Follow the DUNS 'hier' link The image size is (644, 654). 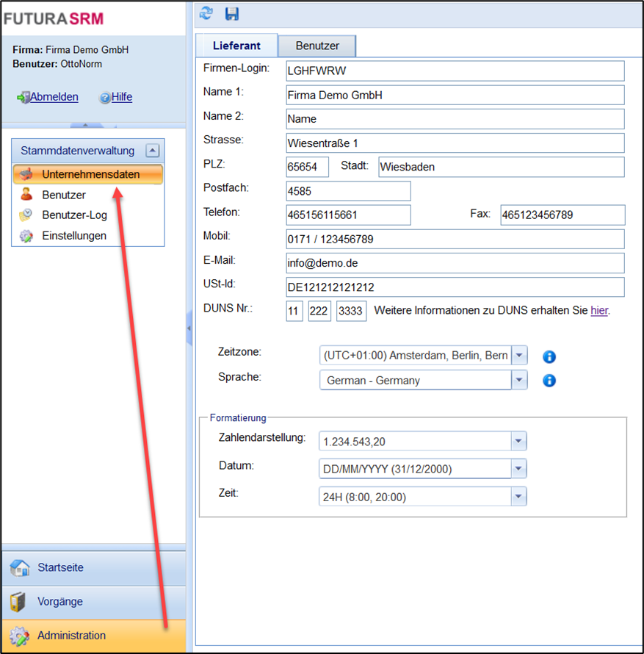pyautogui.click(x=599, y=310)
